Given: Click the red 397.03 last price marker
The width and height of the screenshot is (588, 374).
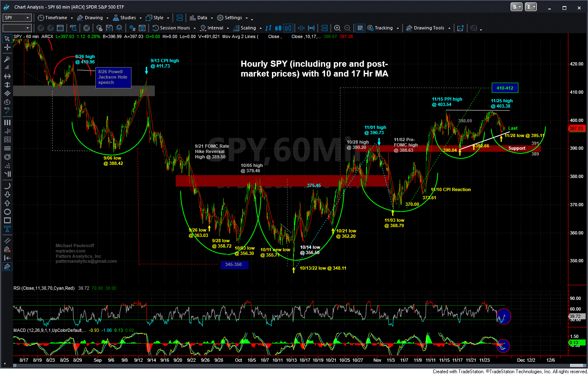Looking at the screenshot, I should point(577,128).
